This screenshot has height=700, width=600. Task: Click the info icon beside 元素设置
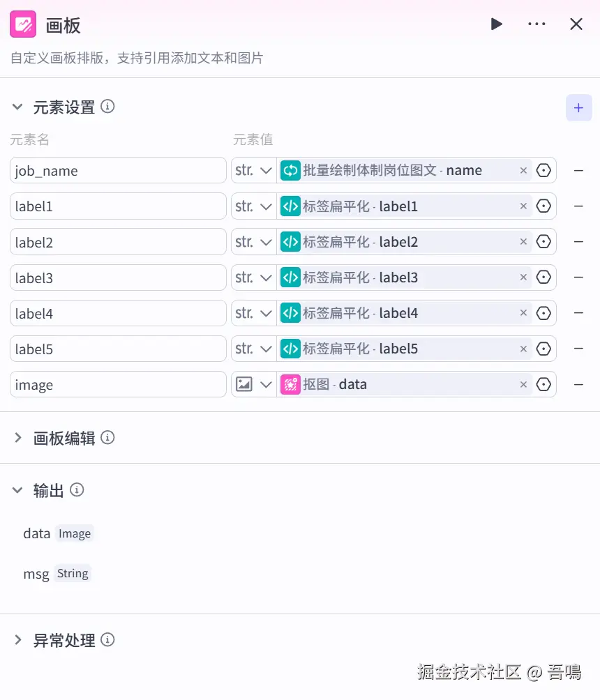(107, 107)
